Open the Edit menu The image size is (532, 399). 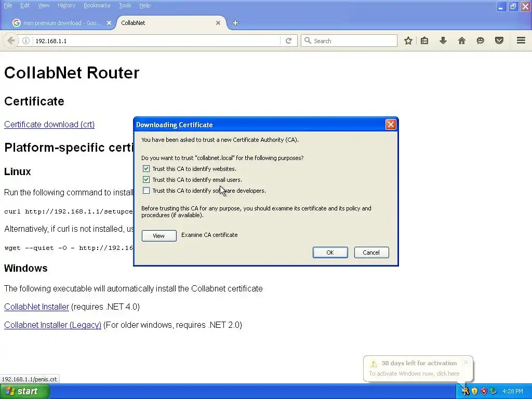click(25, 5)
